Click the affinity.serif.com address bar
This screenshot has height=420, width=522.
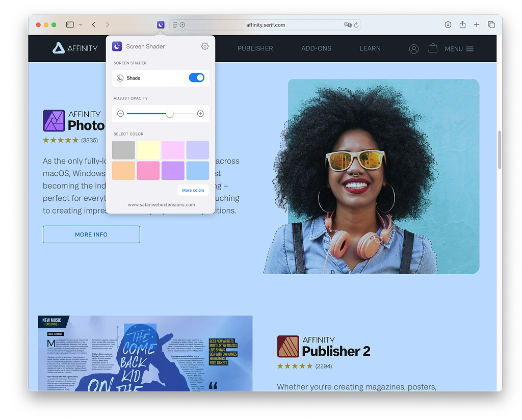(265, 25)
